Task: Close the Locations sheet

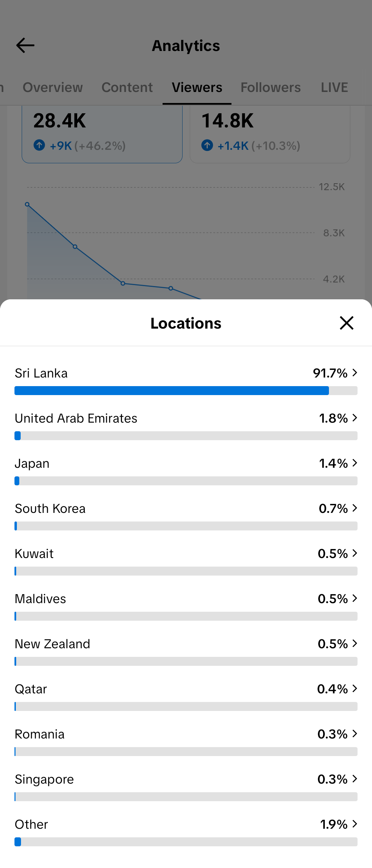Action: click(x=347, y=323)
